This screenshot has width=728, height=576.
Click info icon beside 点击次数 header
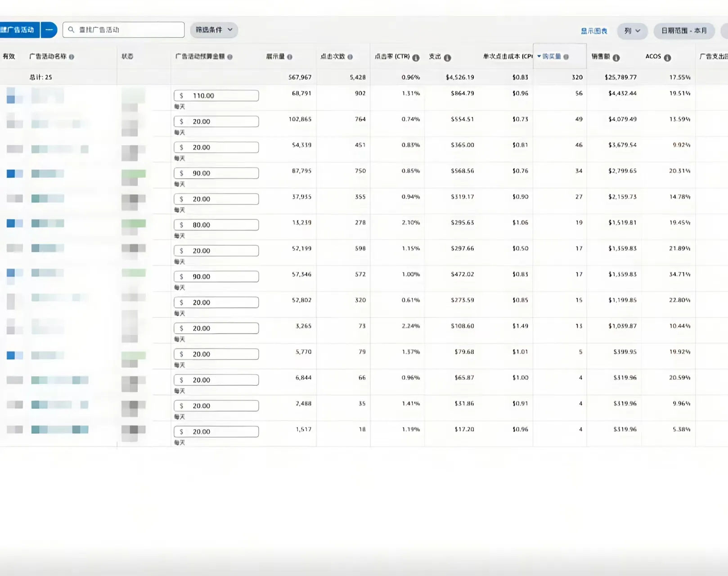(350, 57)
